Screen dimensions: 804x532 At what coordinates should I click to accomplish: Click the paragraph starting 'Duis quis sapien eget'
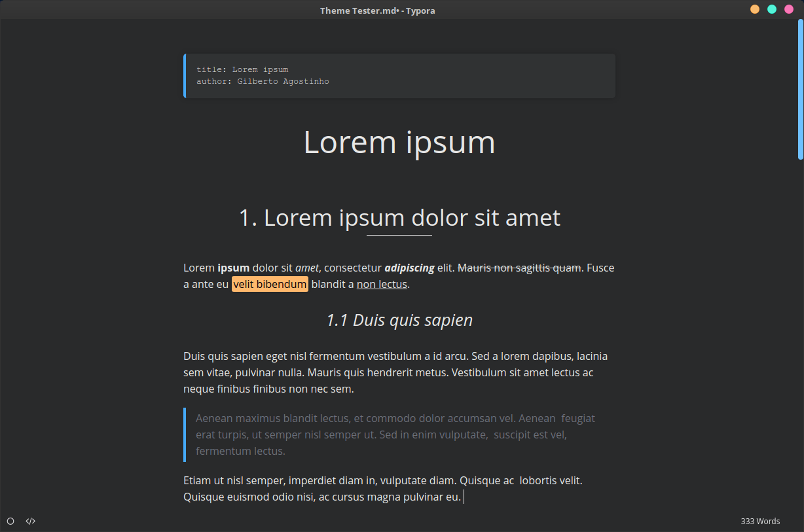[395, 372]
